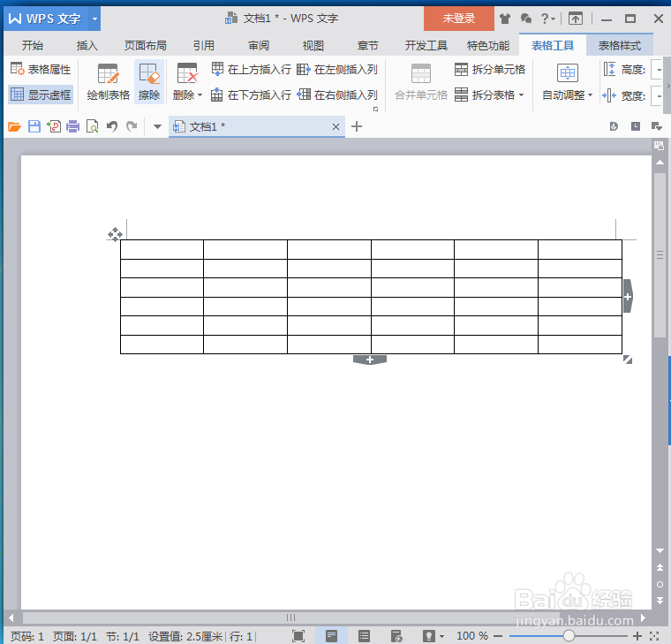
Task: Collapse the ribbon with arrow box icon
Action: tap(576, 19)
